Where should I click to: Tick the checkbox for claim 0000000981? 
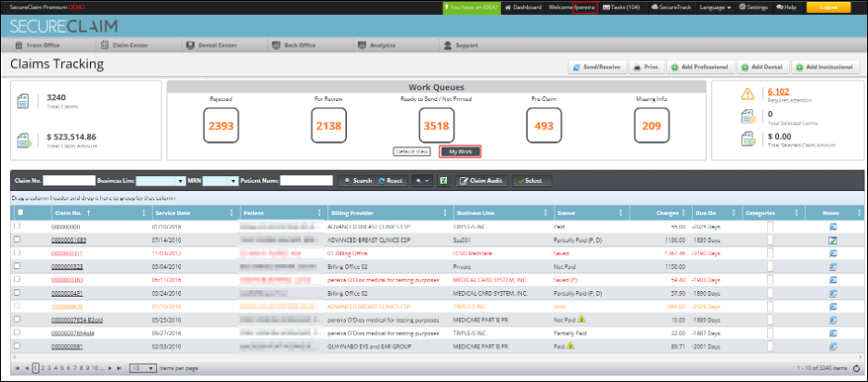tap(17, 345)
